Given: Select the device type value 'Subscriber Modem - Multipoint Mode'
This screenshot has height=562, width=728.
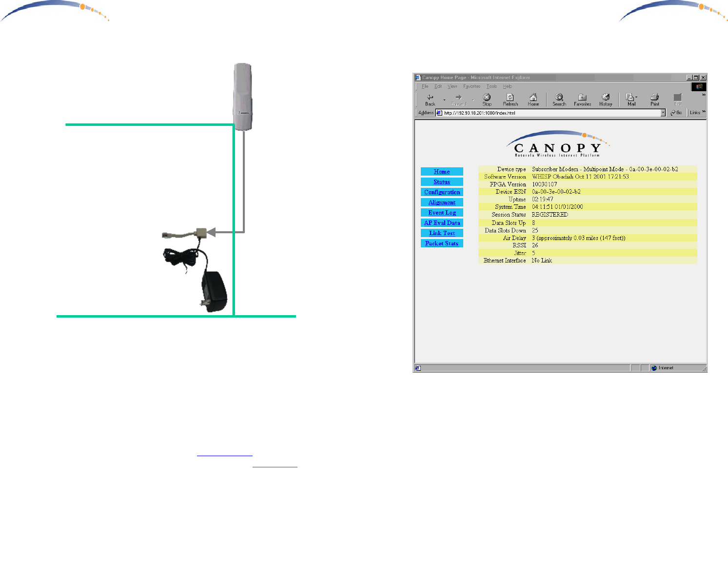Looking at the screenshot, I should click(578, 169).
